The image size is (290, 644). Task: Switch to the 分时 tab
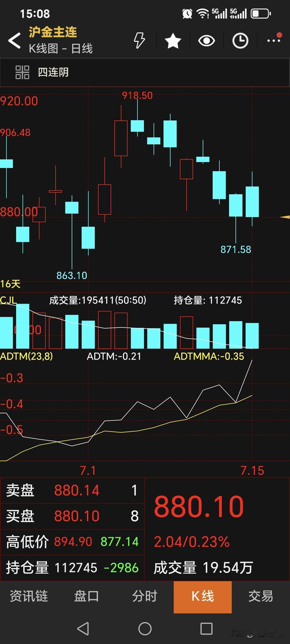(145, 596)
